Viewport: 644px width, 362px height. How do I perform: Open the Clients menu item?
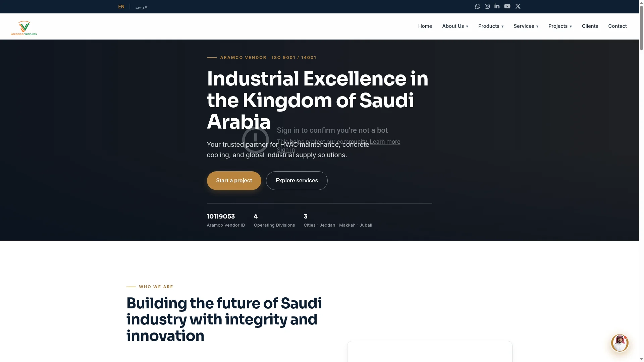pyautogui.click(x=590, y=26)
